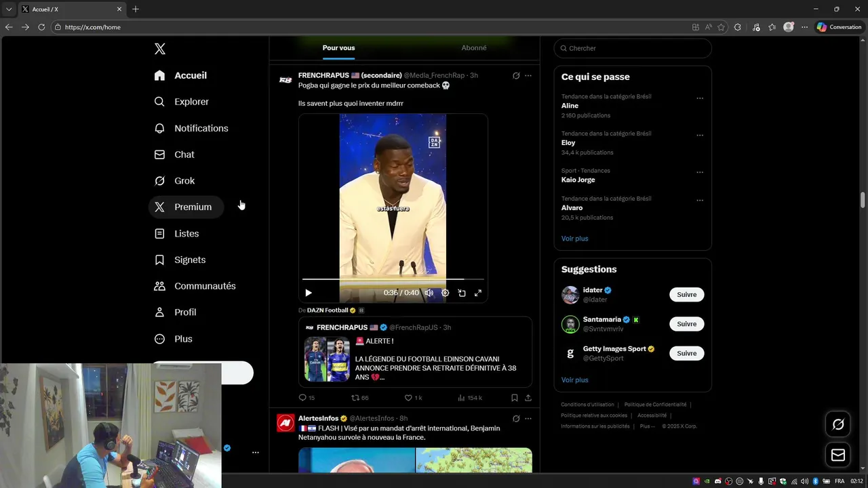Open Listes from the sidebar
The height and width of the screenshot is (488, 868).
click(176, 233)
